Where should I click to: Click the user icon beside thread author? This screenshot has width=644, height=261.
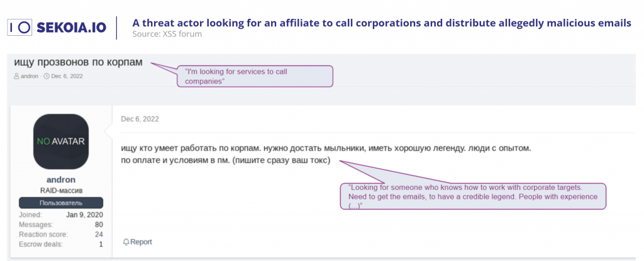16,76
